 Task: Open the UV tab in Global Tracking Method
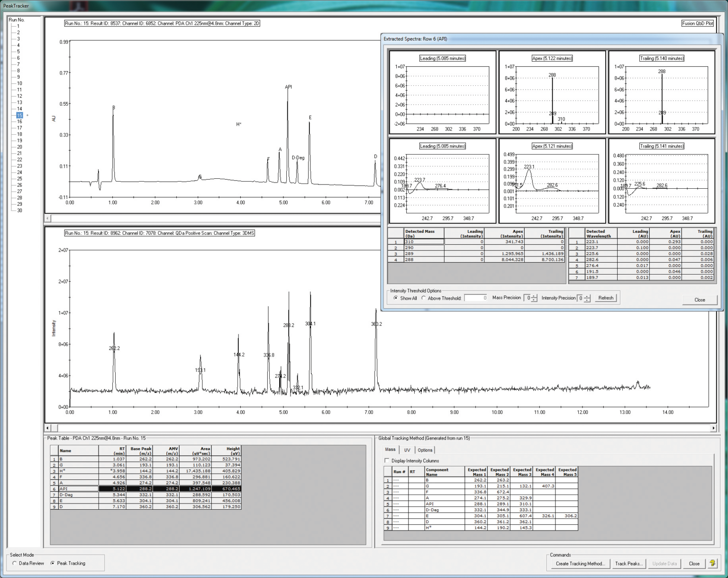pos(407,450)
